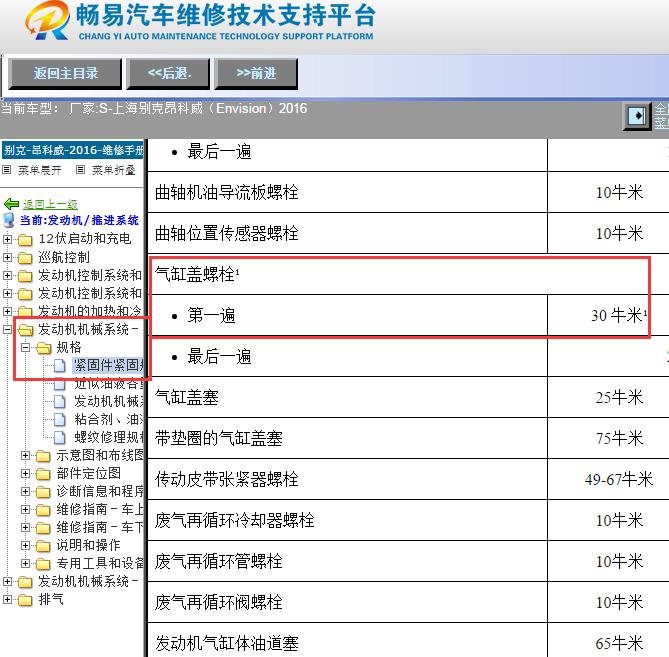Expand the 说明和操作 node
Viewport: 669px width, 657px height.
click(26, 546)
